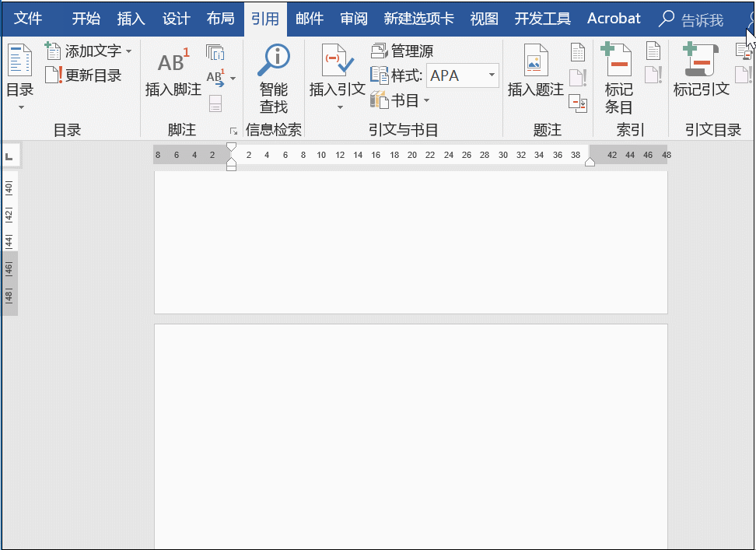Click the 告诉我 search magnifier icon
This screenshot has width=756, height=550.
point(667,19)
